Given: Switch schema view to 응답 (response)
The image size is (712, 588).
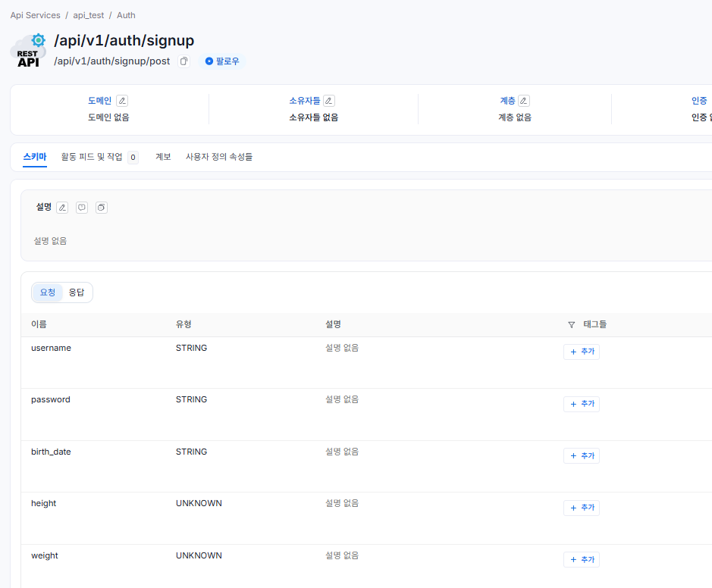Looking at the screenshot, I should click(77, 292).
